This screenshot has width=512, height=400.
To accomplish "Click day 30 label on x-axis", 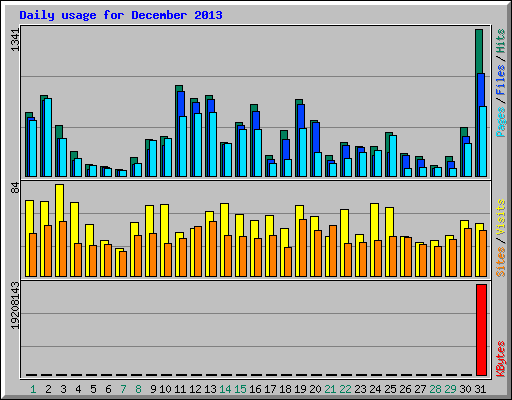I will 465,389.
